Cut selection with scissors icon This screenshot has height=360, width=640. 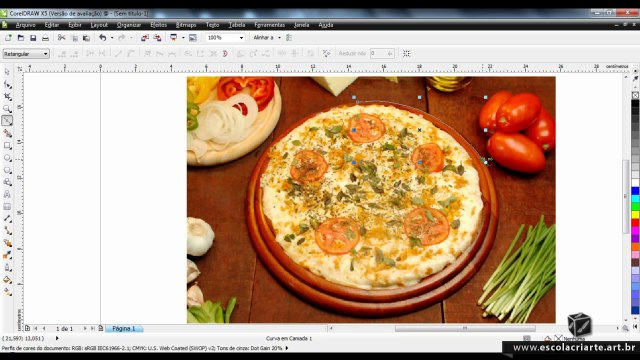(62, 38)
